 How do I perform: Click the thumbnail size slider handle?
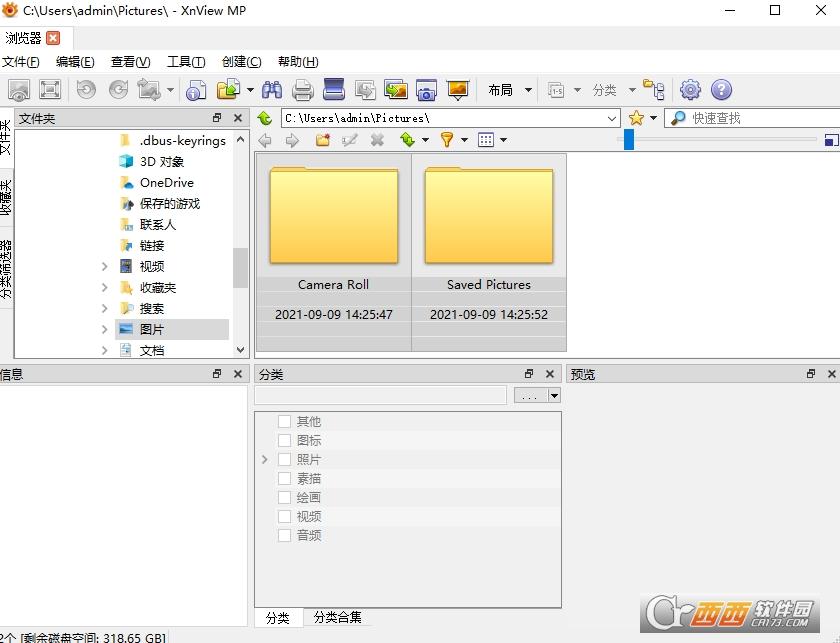(x=629, y=140)
